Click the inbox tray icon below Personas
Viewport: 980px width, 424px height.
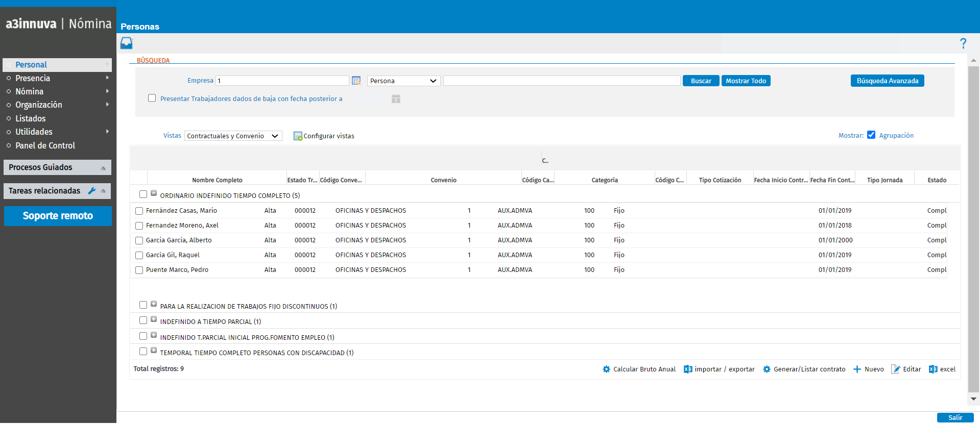(x=126, y=43)
